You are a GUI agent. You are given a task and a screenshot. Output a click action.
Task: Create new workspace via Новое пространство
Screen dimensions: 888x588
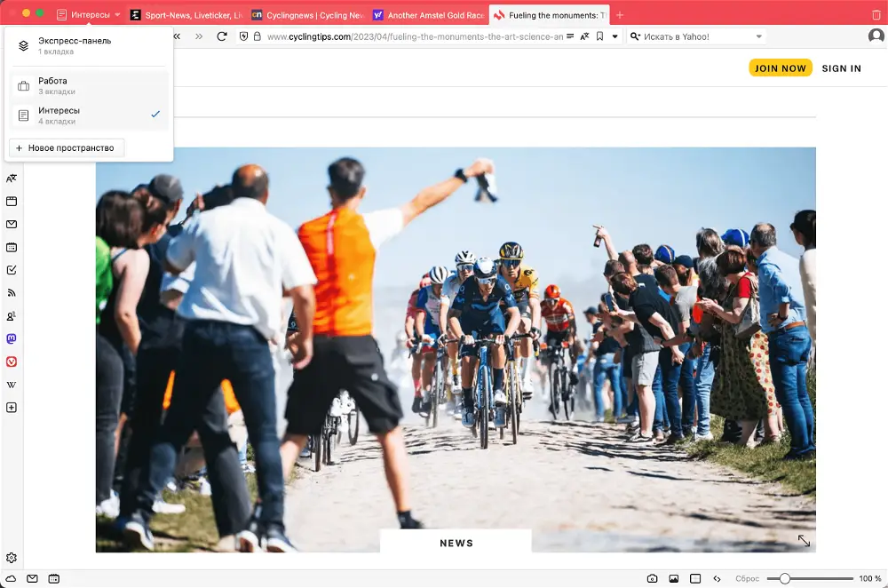point(67,147)
